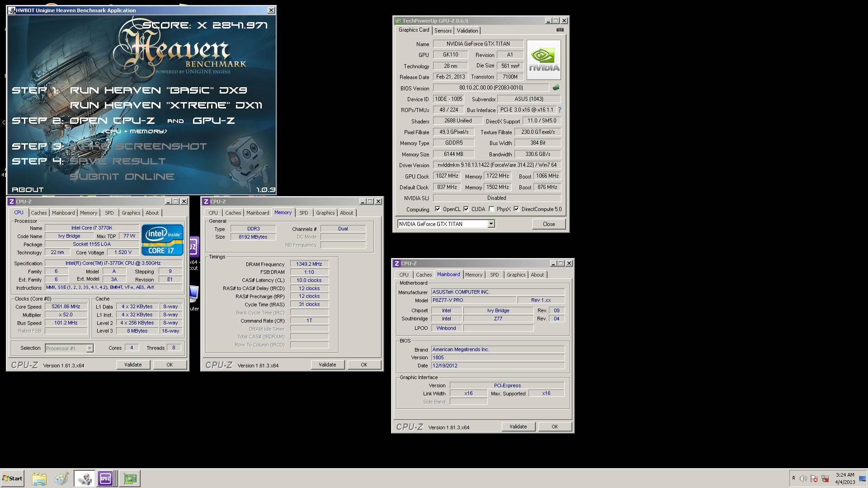The image size is (868, 488).
Task: Click the CPU-Z Memory window title icon
Action: [206, 202]
